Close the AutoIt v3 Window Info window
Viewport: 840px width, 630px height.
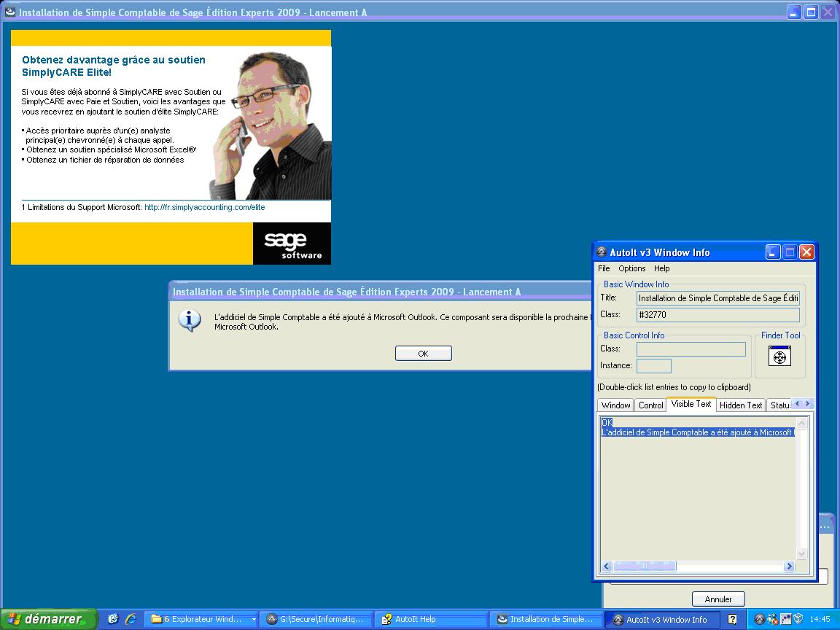(806, 252)
